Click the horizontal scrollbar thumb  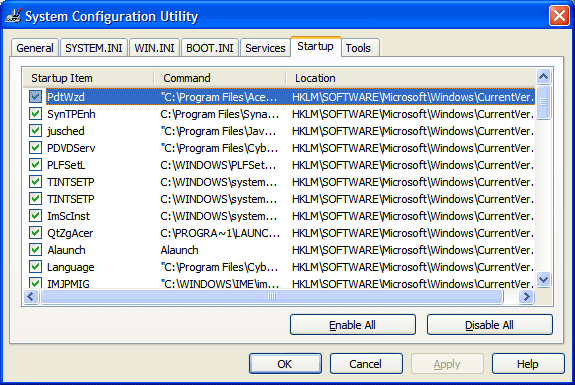click(272, 296)
